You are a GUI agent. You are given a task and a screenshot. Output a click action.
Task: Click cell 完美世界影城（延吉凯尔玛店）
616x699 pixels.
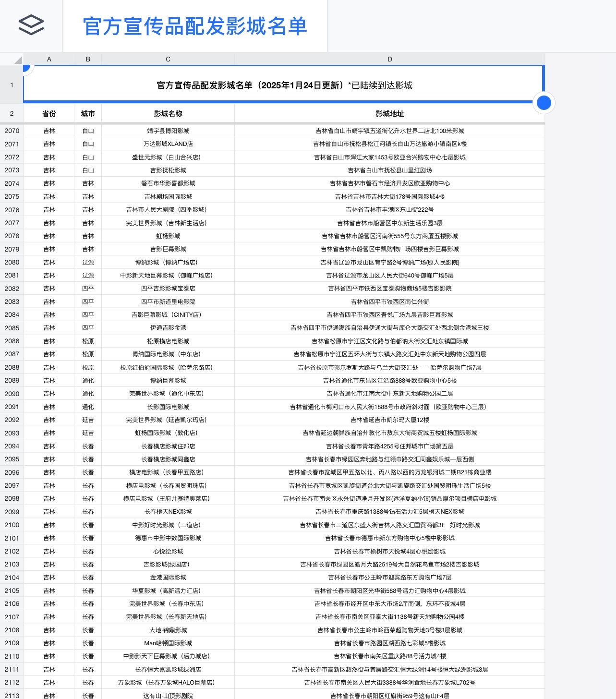tap(168, 420)
